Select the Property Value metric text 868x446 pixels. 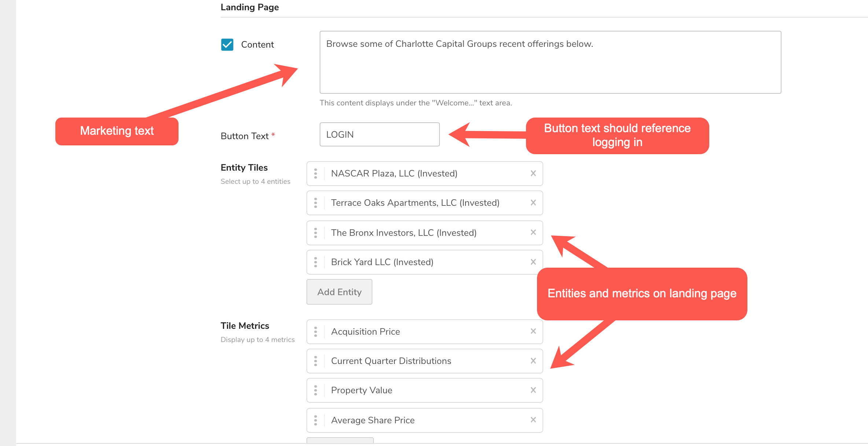(x=361, y=390)
